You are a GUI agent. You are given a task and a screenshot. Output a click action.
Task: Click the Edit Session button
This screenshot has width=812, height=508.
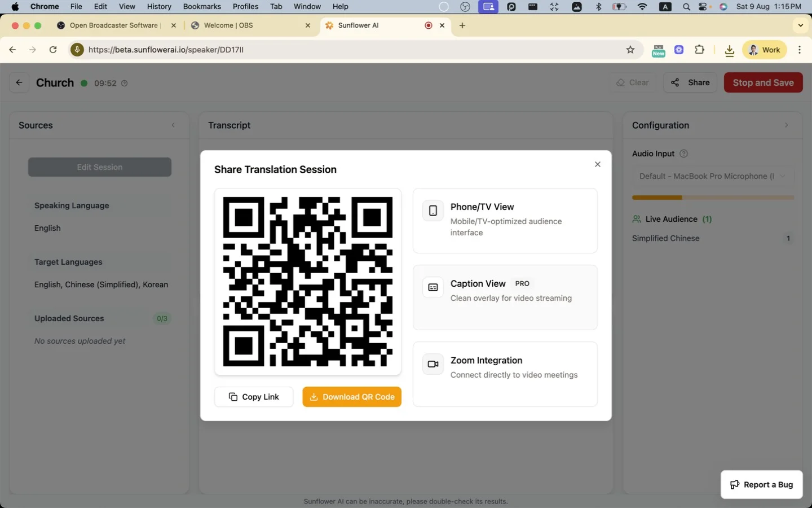click(100, 167)
